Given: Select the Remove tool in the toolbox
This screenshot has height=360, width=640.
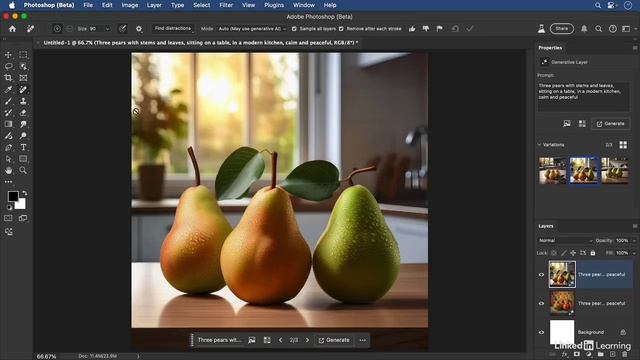Looking at the screenshot, I should click(23, 89).
